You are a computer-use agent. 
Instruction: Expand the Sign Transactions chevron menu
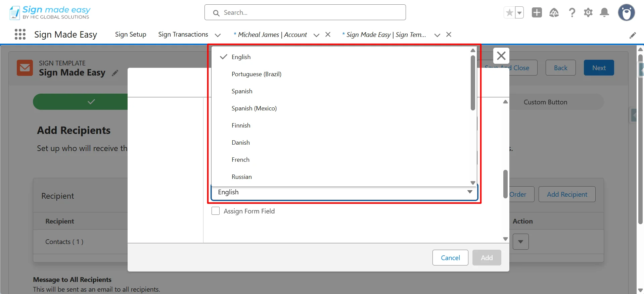[x=218, y=35]
